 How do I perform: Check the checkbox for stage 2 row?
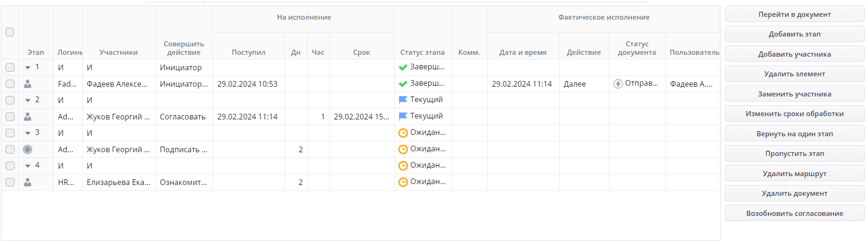pyautogui.click(x=10, y=100)
